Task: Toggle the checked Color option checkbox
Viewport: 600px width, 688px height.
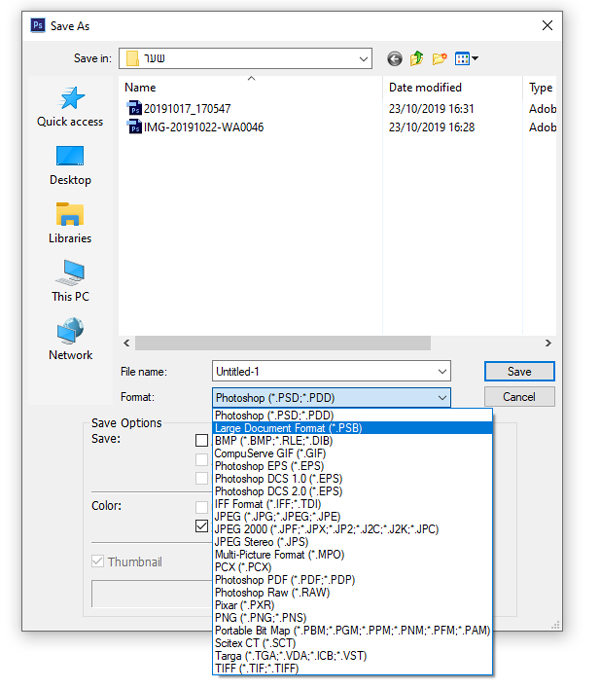Action: pyautogui.click(x=201, y=526)
